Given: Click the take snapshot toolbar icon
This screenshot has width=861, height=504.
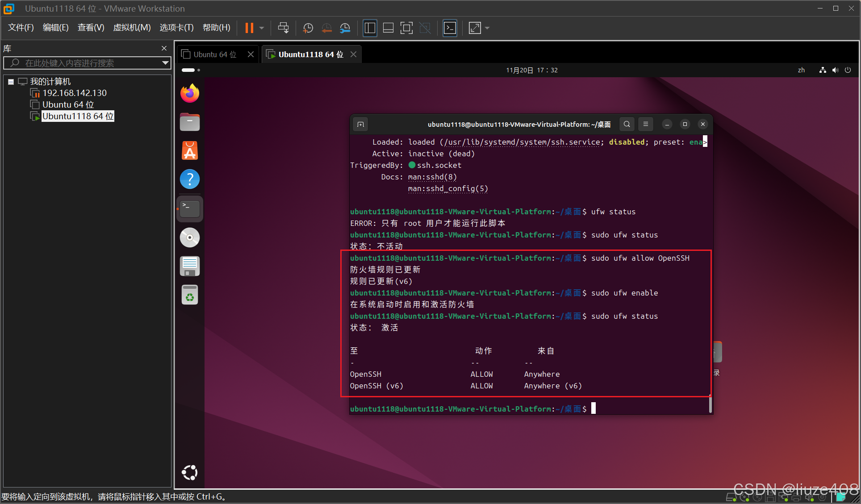Looking at the screenshot, I should (308, 28).
